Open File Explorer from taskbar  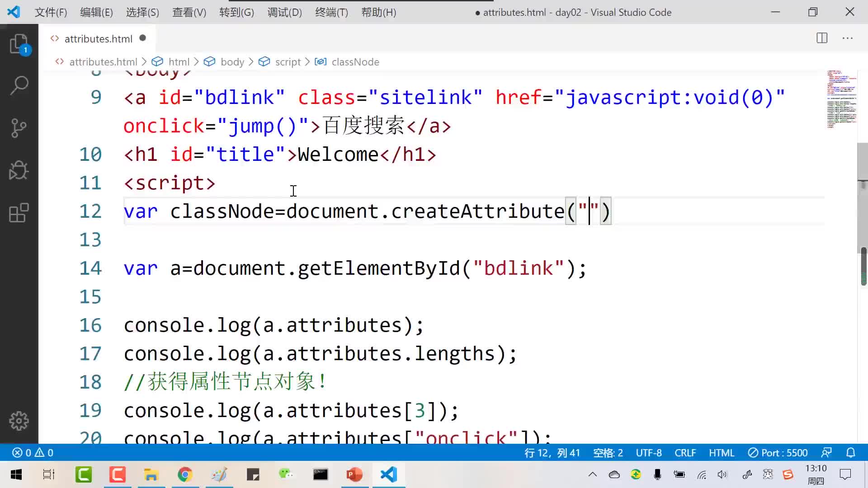coord(151,474)
